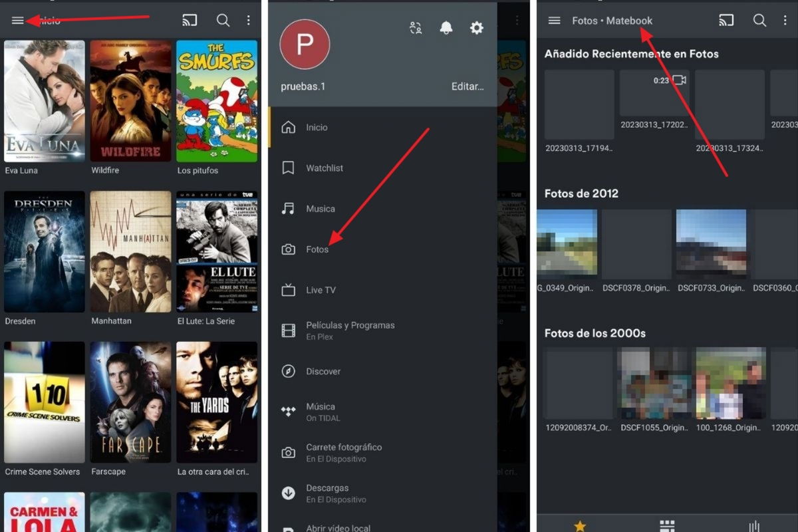Open the Smurfs poster titled Los pitufos
This screenshot has height=532, width=798.
point(217,101)
